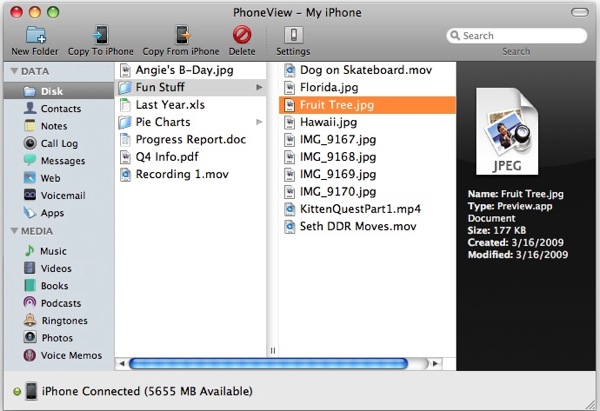Open Contacts in the sidebar
Viewport: 600px width, 411px height.
pyautogui.click(x=59, y=109)
